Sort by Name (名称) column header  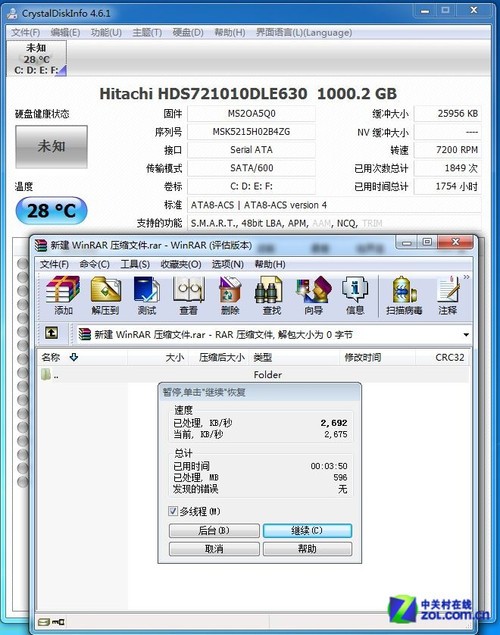[x=83, y=357]
